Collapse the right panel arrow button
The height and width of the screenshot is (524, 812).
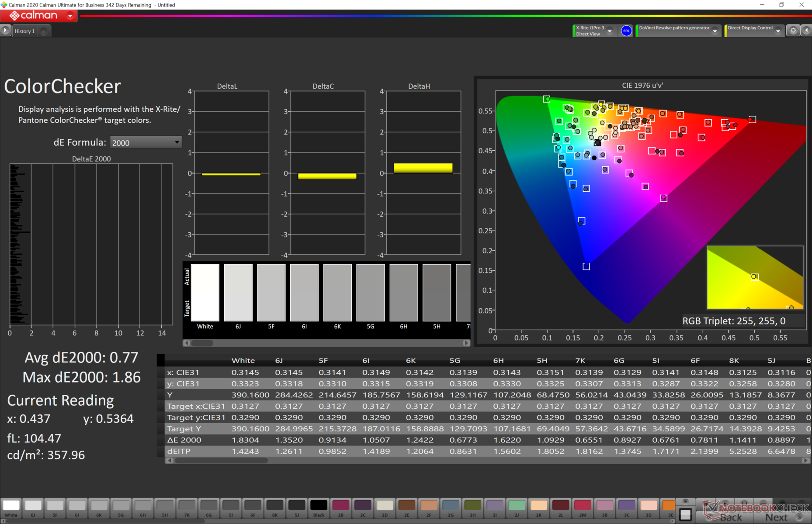pos(807,31)
